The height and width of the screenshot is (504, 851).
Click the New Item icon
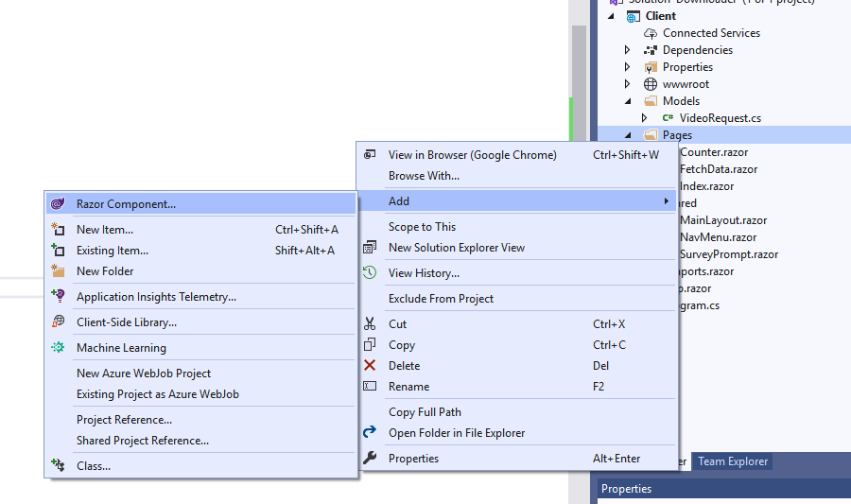point(58,230)
